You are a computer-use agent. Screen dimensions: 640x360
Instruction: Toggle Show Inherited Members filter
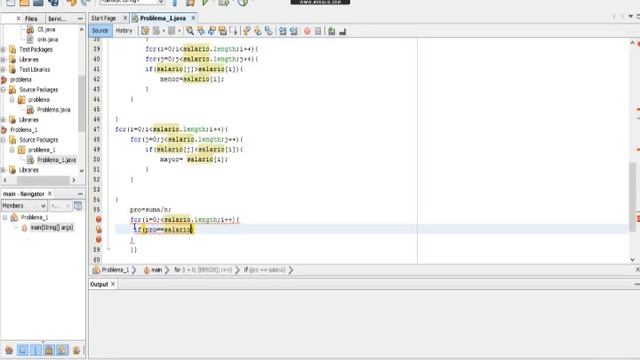click(9, 350)
